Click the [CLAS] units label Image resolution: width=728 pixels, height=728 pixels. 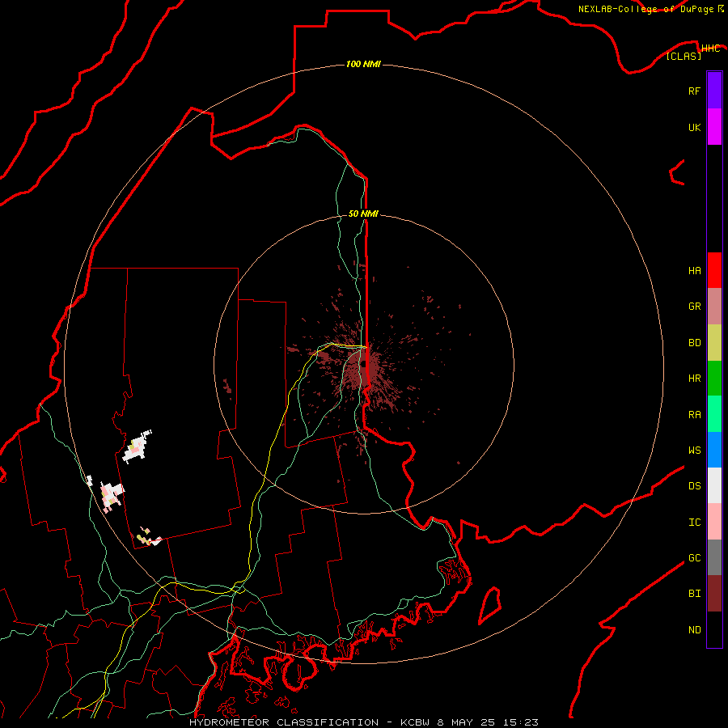[x=684, y=56]
